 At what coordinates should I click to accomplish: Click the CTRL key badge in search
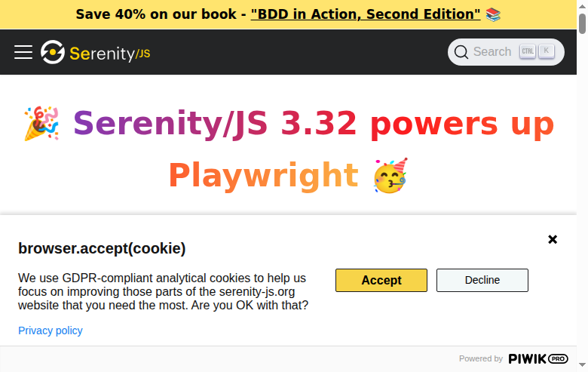click(528, 51)
